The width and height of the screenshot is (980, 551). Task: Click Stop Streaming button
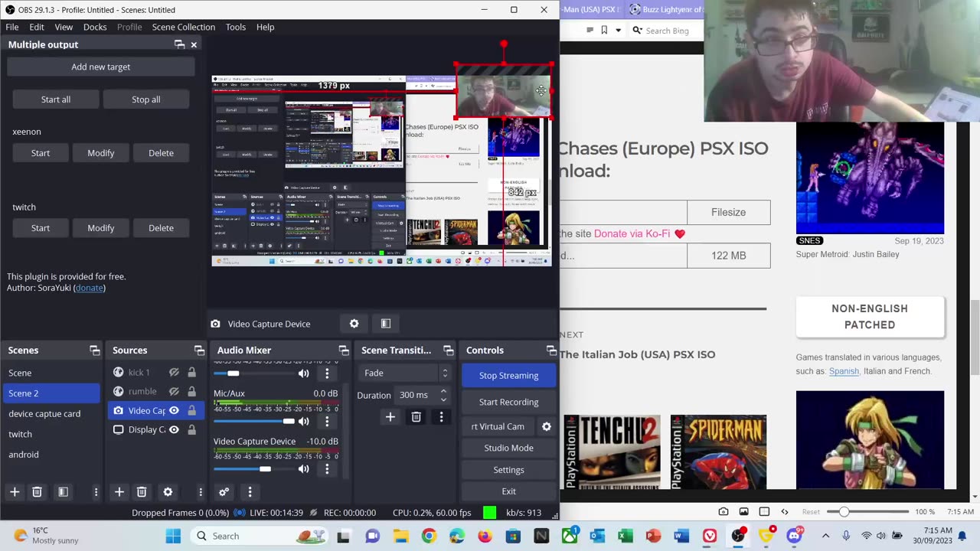coord(508,376)
